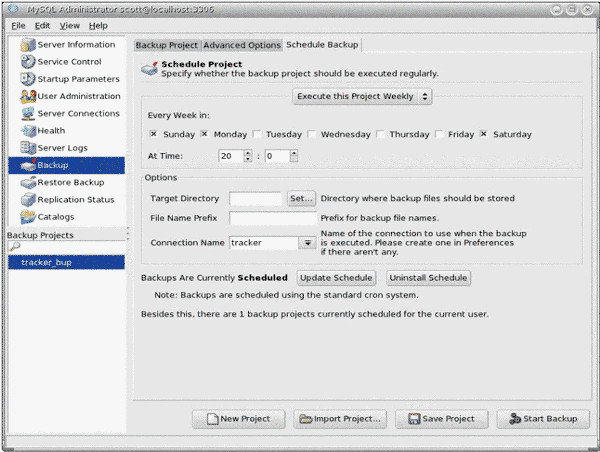
Task: Open the Edit menu
Action: (x=42, y=26)
